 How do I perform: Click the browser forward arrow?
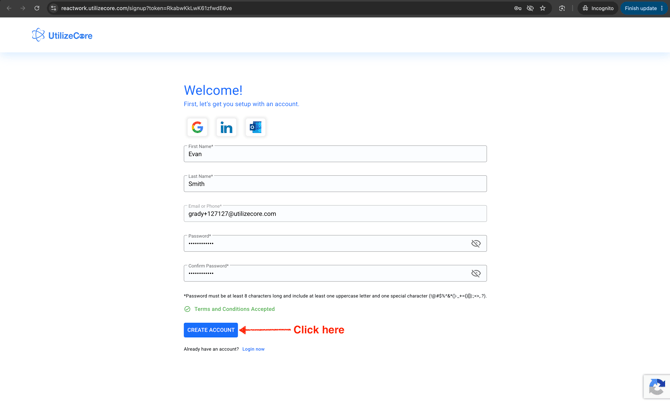pos(23,8)
